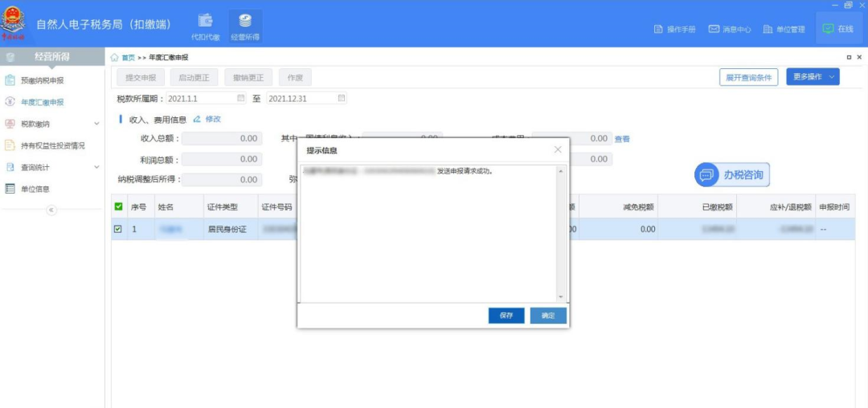Open the 办税咨询 chat assistant
Screen dimensions: 868x408
pyautogui.click(x=731, y=174)
